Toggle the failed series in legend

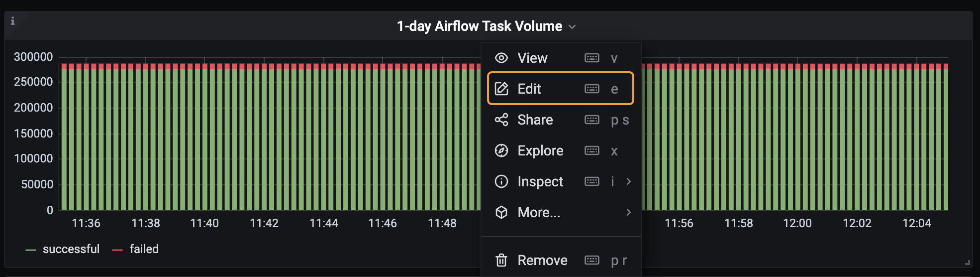coord(144,249)
